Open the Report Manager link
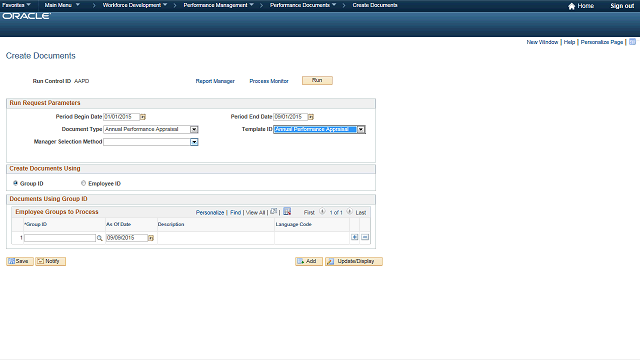 (x=215, y=81)
